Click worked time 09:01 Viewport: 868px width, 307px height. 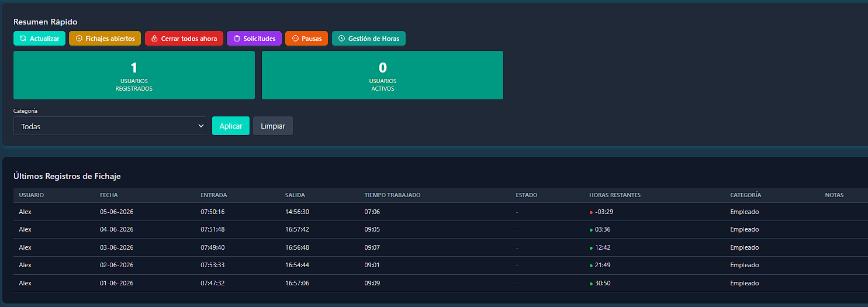click(x=372, y=265)
